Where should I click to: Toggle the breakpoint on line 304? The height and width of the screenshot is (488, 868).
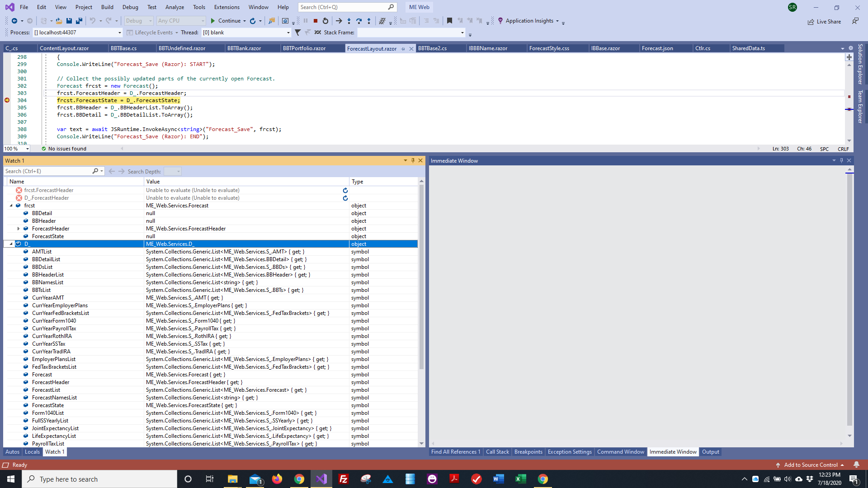(6, 100)
